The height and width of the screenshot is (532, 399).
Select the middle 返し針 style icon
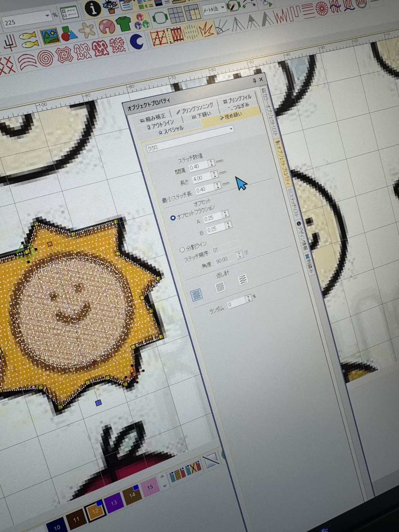coord(220,287)
